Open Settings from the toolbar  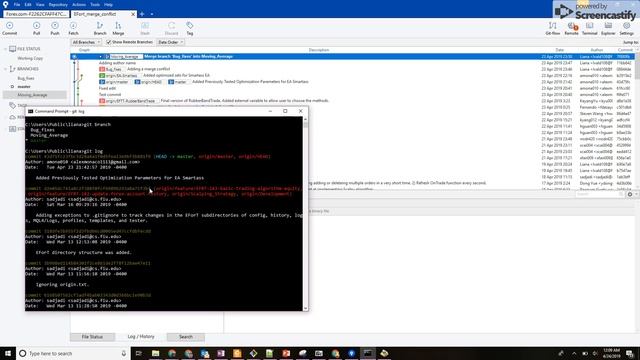pos(626,29)
